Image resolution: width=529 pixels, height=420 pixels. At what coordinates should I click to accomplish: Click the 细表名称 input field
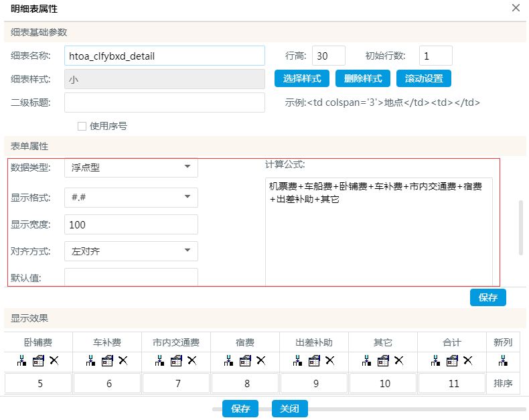pyautogui.click(x=165, y=56)
